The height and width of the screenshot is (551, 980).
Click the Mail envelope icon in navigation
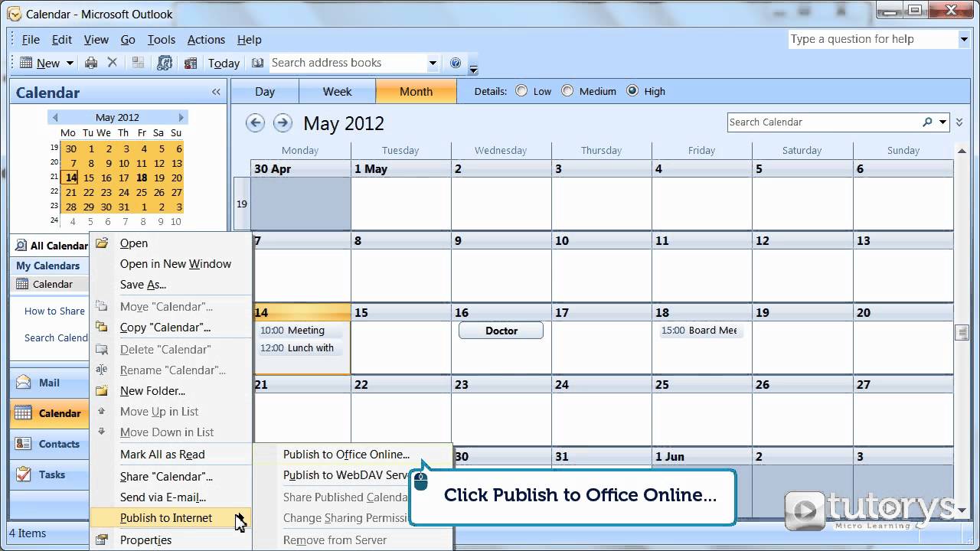(x=24, y=382)
